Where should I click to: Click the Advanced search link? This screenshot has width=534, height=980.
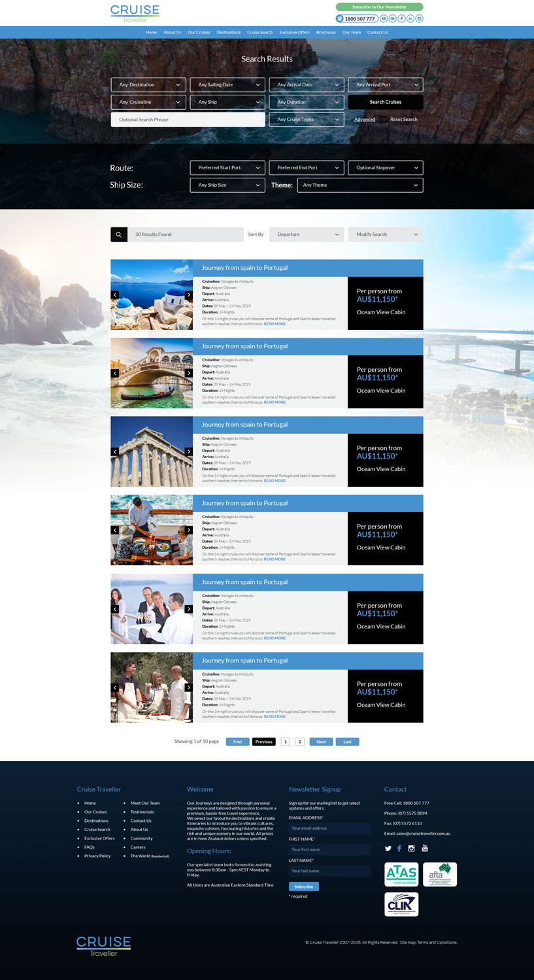[x=365, y=120]
